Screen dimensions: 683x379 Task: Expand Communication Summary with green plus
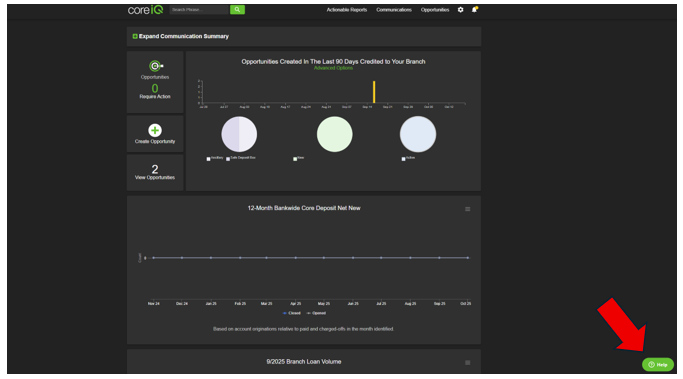135,36
